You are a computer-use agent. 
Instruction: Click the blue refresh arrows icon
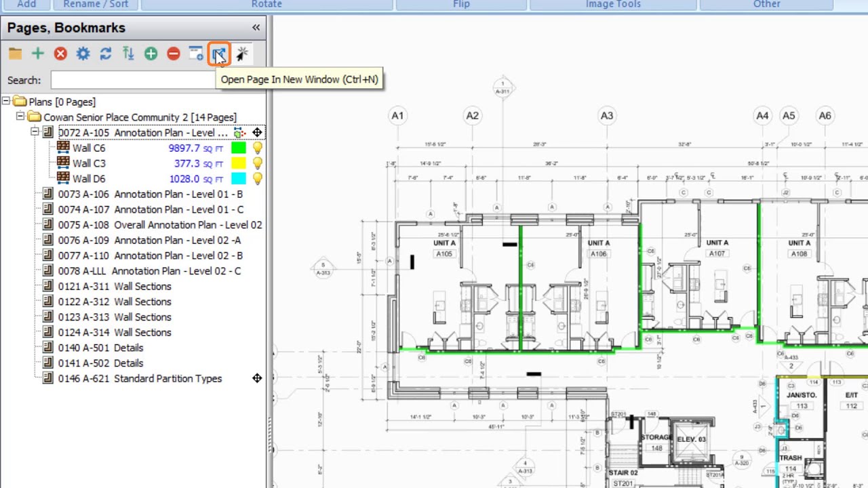[x=105, y=54]
